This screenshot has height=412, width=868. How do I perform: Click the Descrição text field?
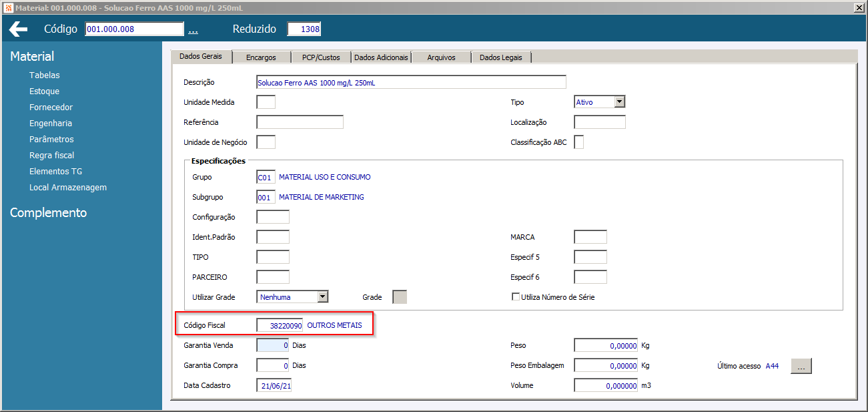(x=411, y=82)
